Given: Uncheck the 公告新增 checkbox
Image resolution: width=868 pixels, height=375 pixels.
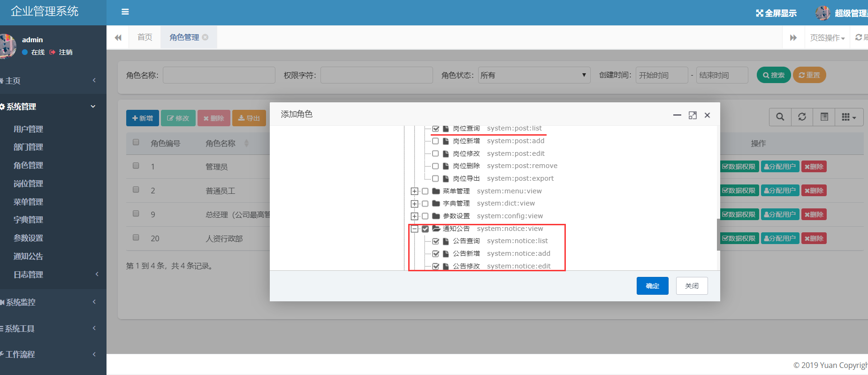Looking at the screenshot, I should pyautogui.click(x=435, y=253).
